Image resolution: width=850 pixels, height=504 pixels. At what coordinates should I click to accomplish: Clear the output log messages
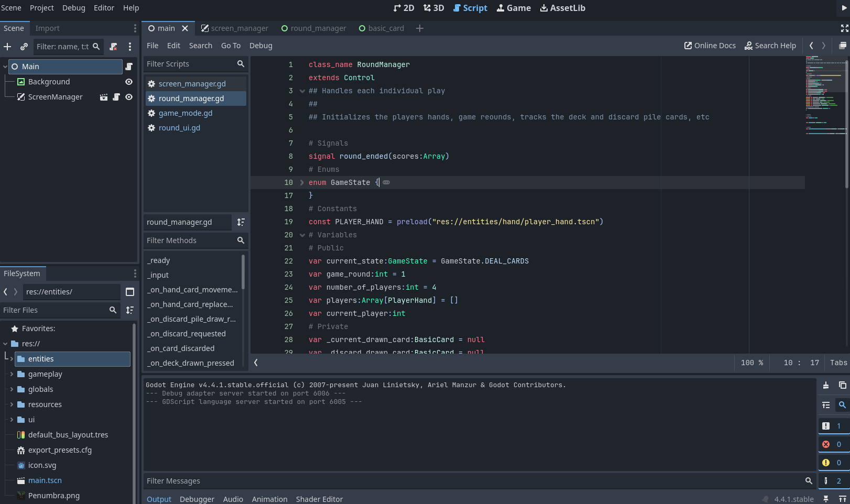click(x=825, y=386)
